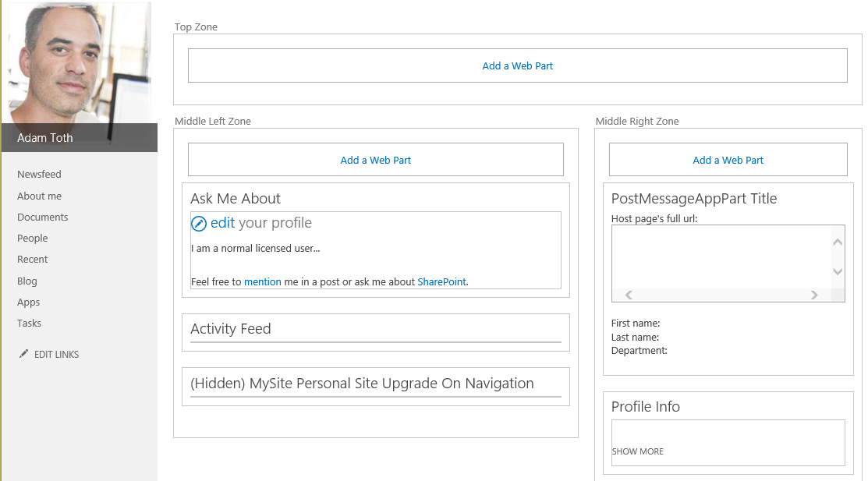868x481 pixels.
Task: Click the pencil icon beside EDIT LINKS
Action: 23,354
